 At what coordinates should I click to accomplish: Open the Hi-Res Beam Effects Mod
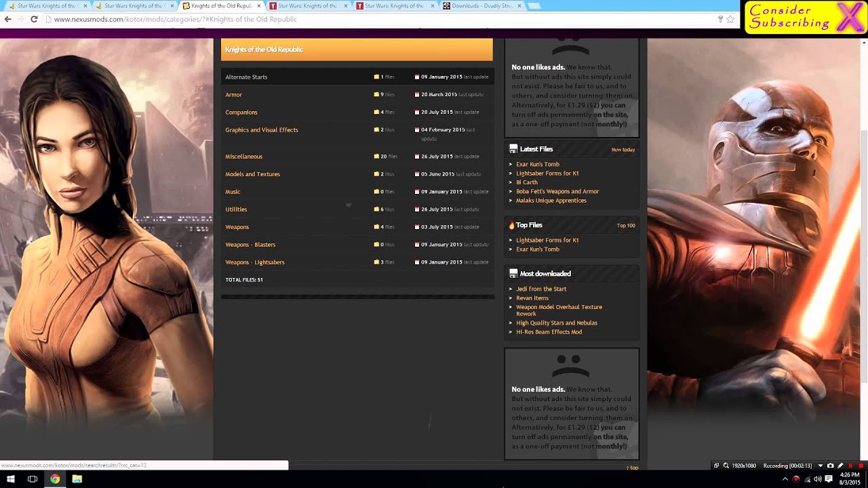point(549,332)
